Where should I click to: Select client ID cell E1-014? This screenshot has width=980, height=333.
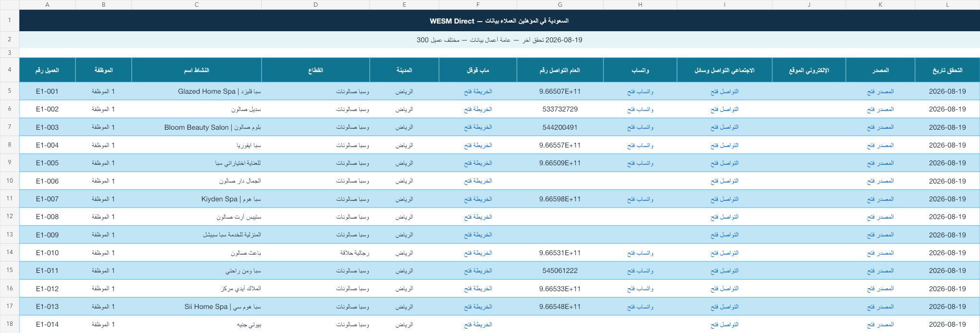[x=47, y=324]
